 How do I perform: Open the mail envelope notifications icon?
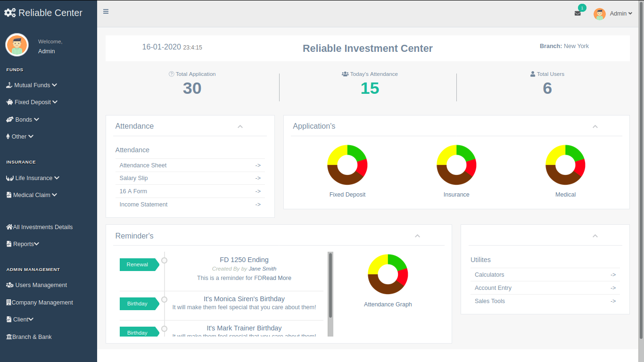[x=578, y=14]
